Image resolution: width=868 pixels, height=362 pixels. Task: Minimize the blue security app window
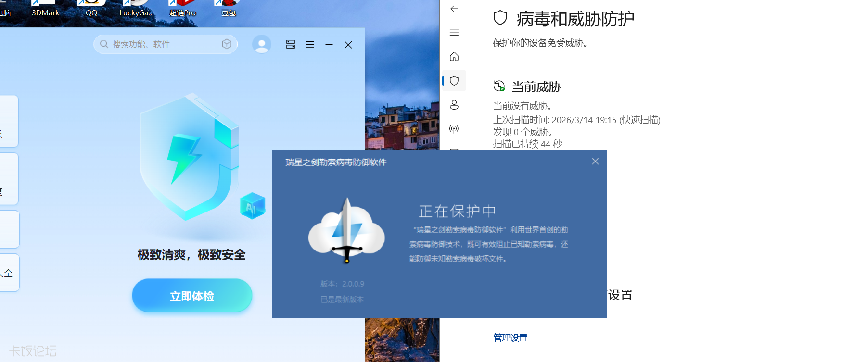329,44
